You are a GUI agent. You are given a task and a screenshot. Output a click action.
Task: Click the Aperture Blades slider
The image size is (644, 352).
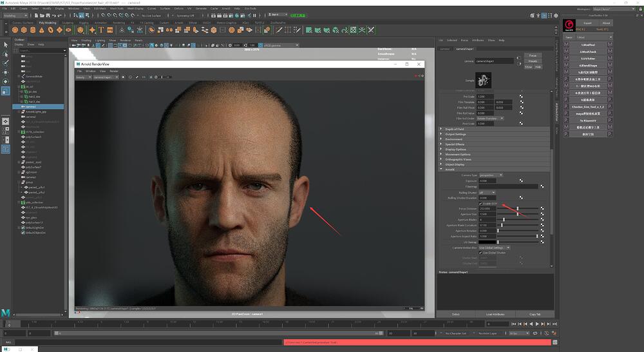pyautogui.click(x=518, y=220)
